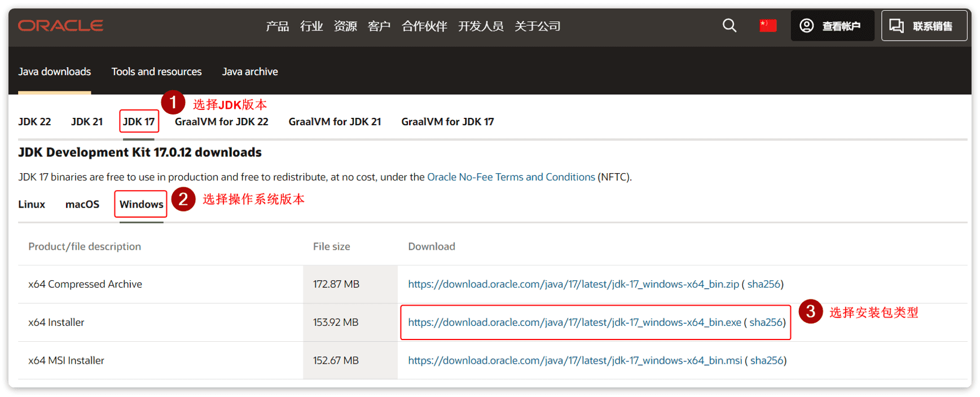
Task: Switch to the Java downloads tab
Action: pos(54,72)
